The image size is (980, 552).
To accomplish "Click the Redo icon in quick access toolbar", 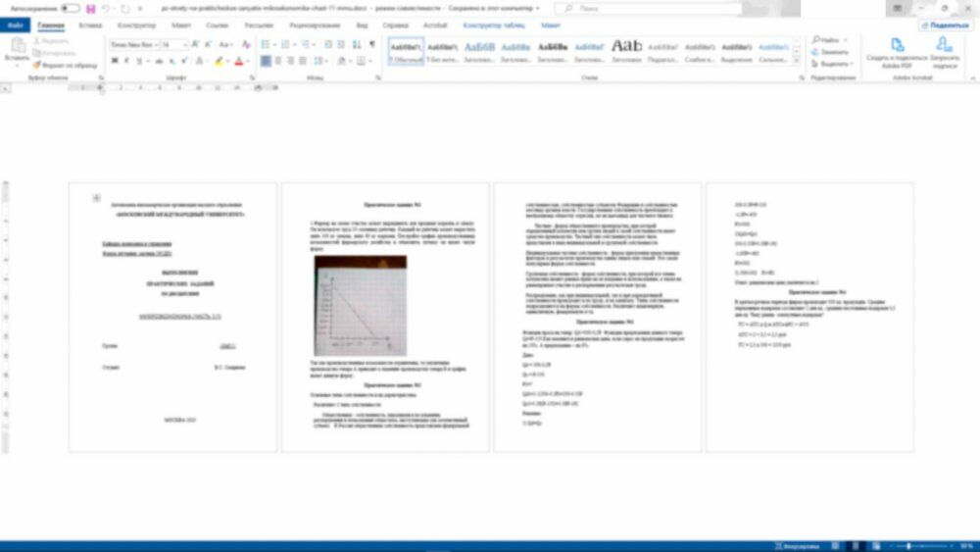I will point(125,9).
